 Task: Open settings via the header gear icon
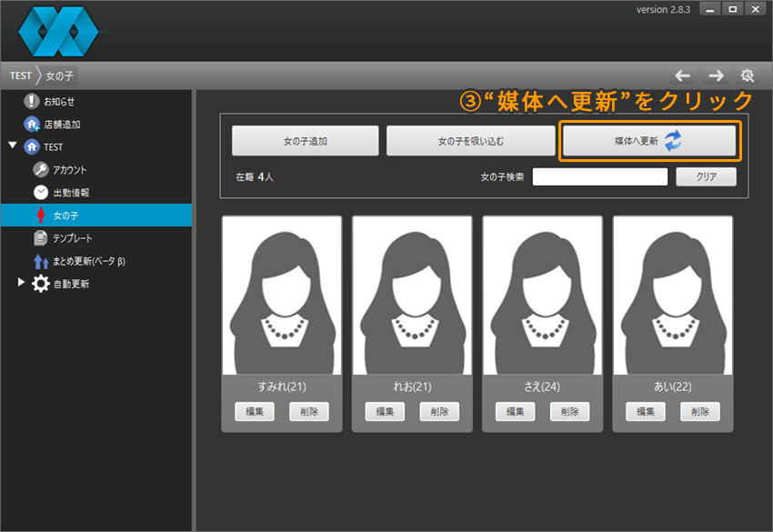point(748,75)
